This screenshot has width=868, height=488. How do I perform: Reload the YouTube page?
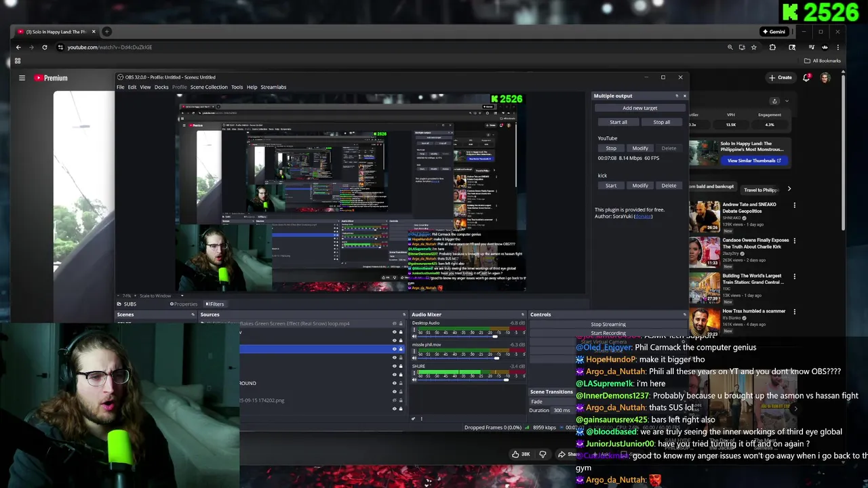(x=45, y=47)
